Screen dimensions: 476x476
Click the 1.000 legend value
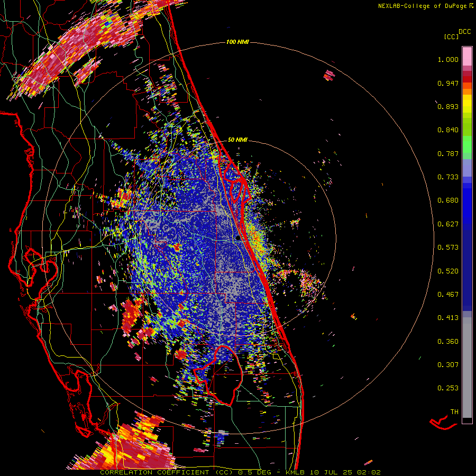tap(448, 59)
